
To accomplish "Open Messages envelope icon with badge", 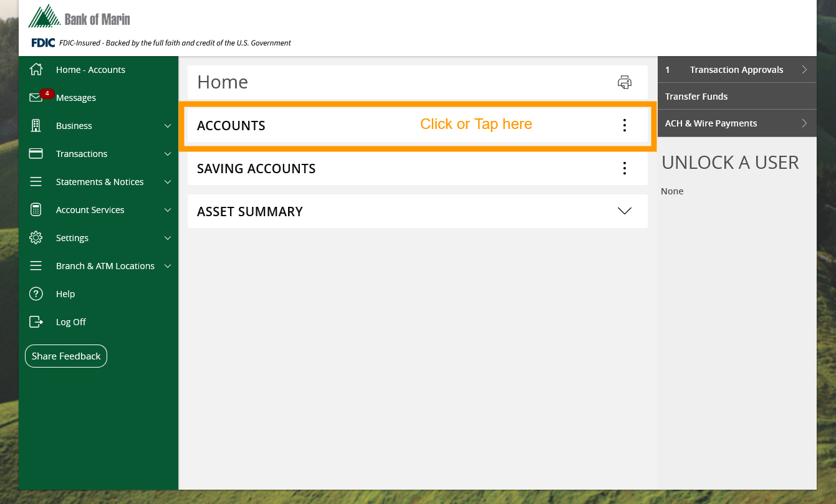I will 36,98.
